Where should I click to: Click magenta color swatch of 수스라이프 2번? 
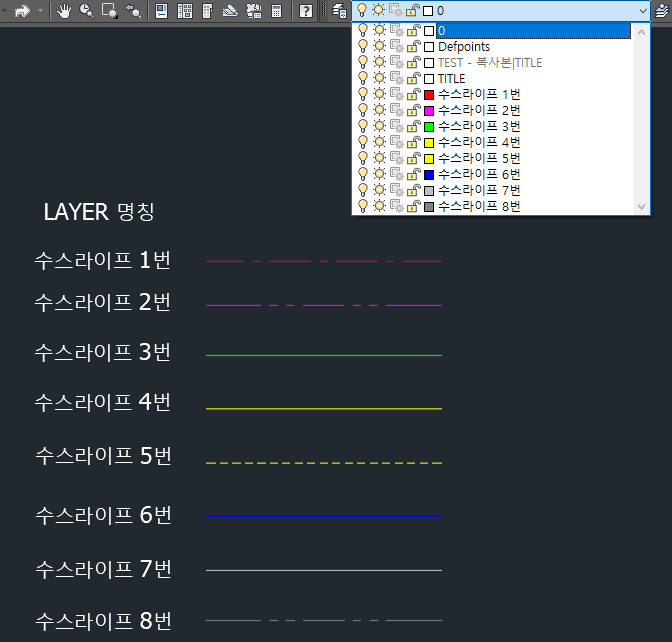click(x=429, y=111)
